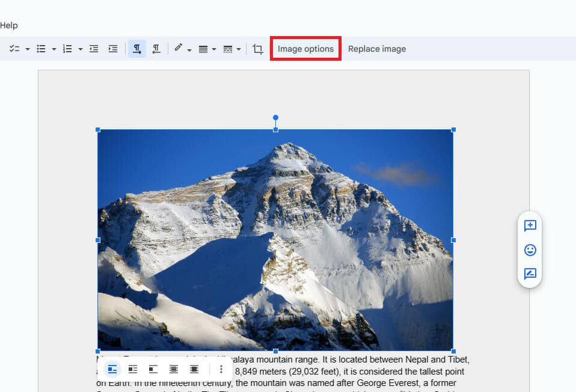Open the border dash style dropdown

[x=232, y=49]
